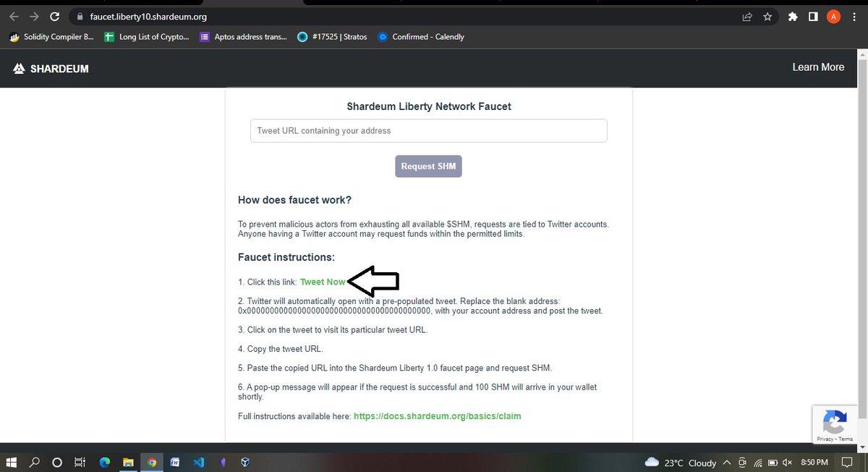Bookmark this page with the star
868x472 pixels.
coord(767,17)
